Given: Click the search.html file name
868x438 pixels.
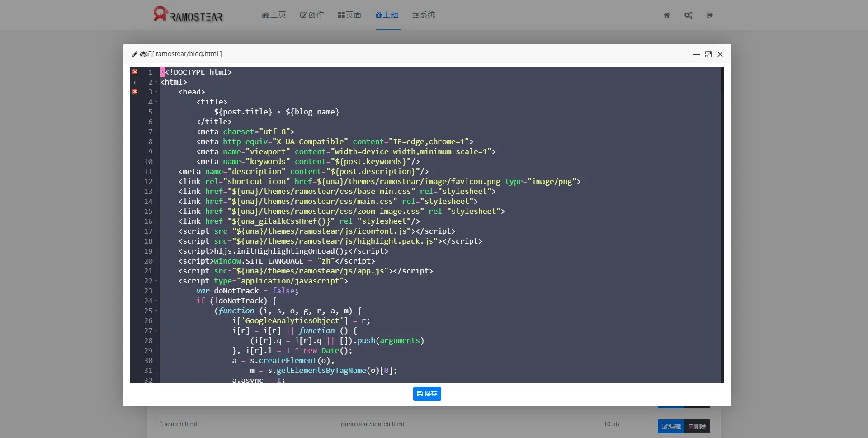Looking at the screenshot, I should click(180, 424).
